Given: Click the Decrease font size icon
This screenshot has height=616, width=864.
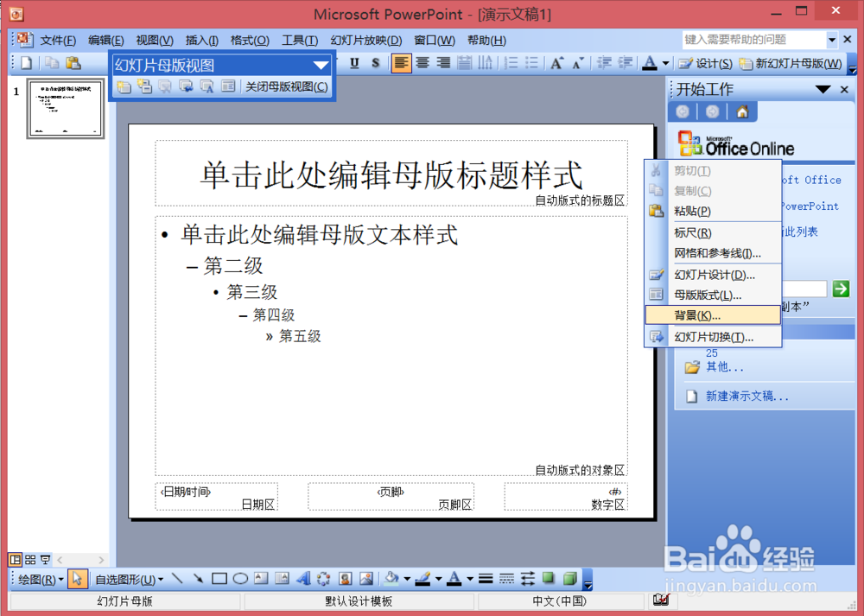Looking at the screenshot, I should pyautogui.click(x=577, y=63).
